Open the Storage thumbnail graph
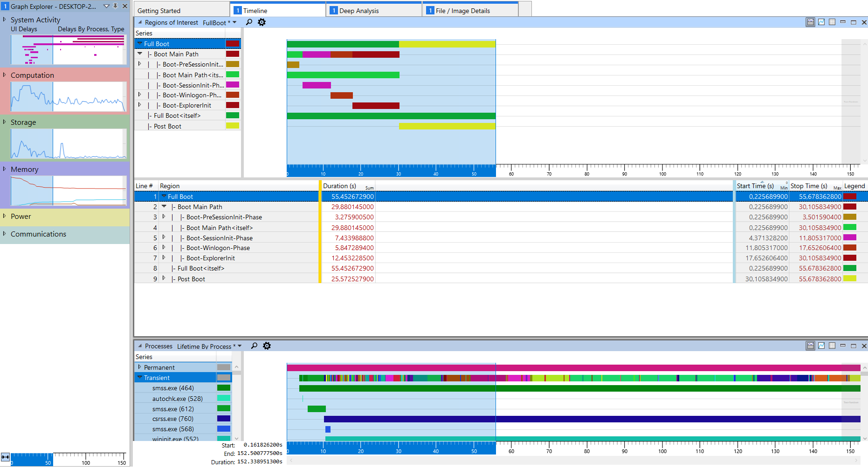 (69, 144)
